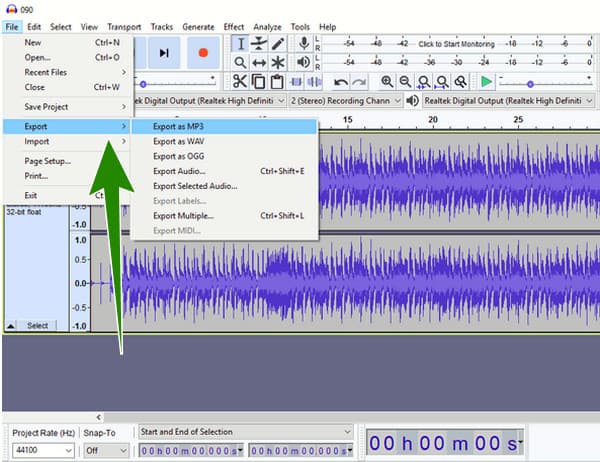The image size is (600, 462).
Task: Click the speaker icon beside output device
Action: (x=412, y=101)
